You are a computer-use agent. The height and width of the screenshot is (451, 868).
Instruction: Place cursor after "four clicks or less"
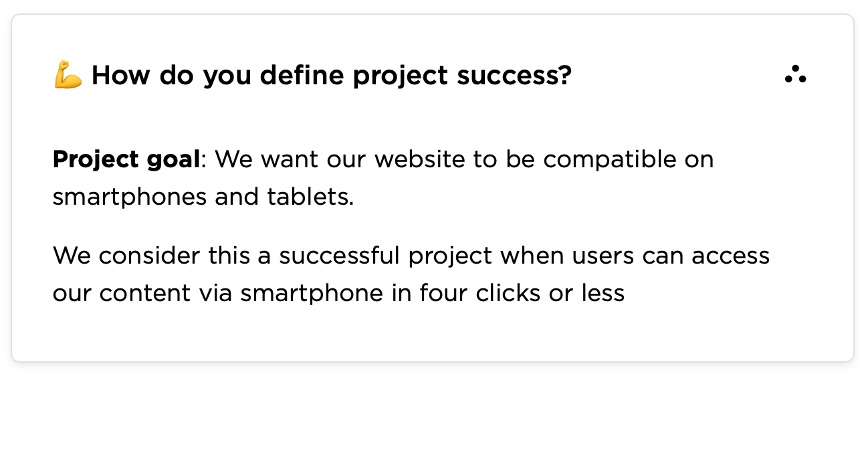pyautogui.click(x=625, y=294)
